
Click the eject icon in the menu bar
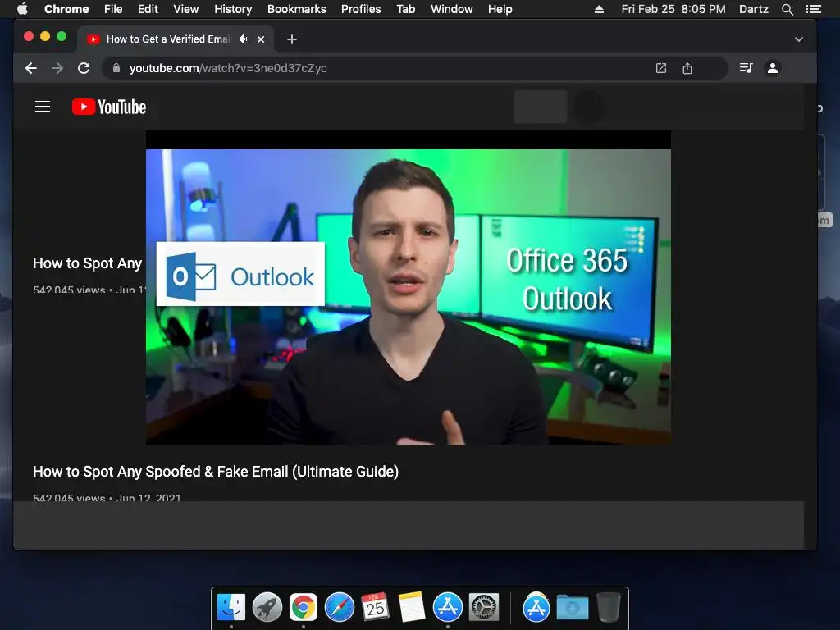pos(599,9)
